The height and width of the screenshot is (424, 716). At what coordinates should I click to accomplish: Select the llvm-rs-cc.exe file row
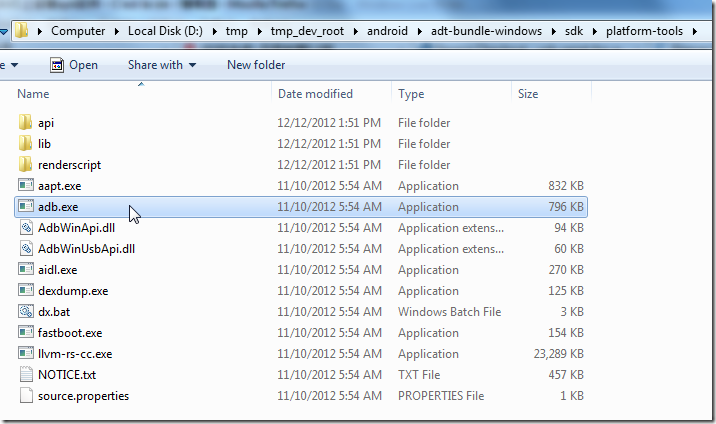click(74, 354)
